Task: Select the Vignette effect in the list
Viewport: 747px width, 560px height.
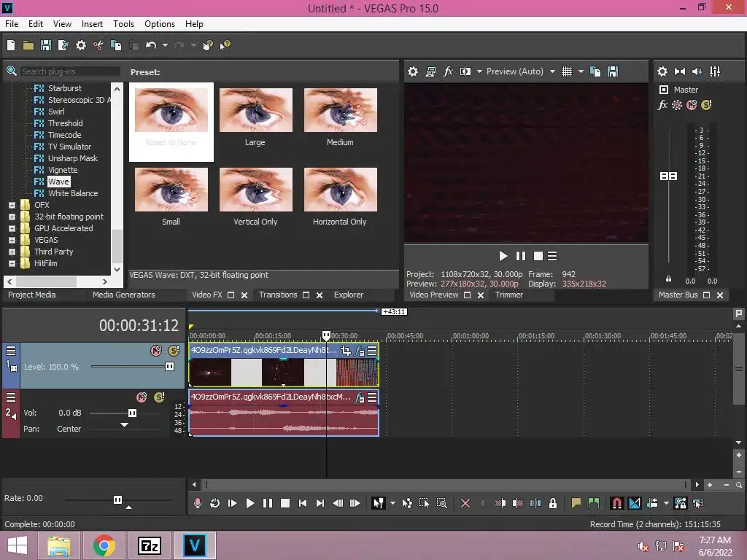Action: 63,170
